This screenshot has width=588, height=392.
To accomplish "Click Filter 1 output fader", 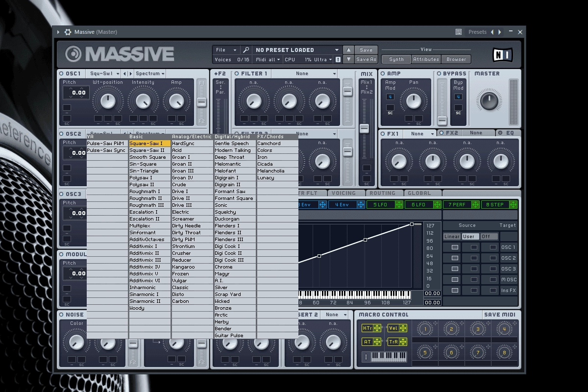I will coord(347,91).
